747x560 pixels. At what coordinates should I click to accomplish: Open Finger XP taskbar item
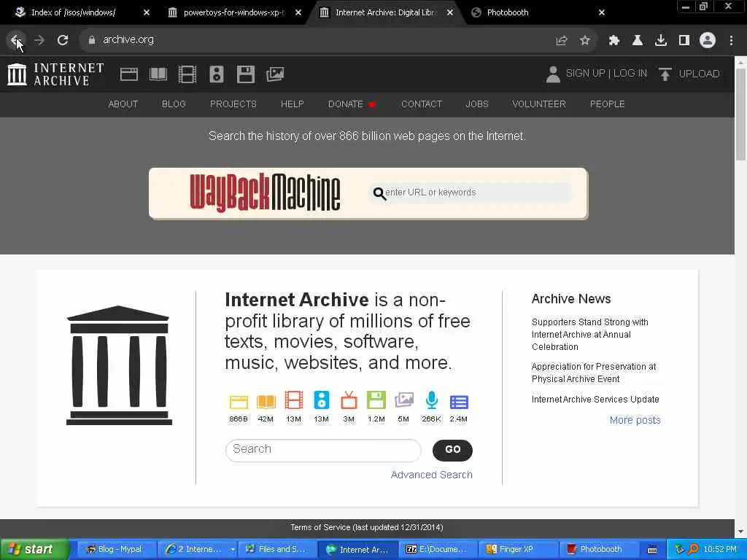517,550
